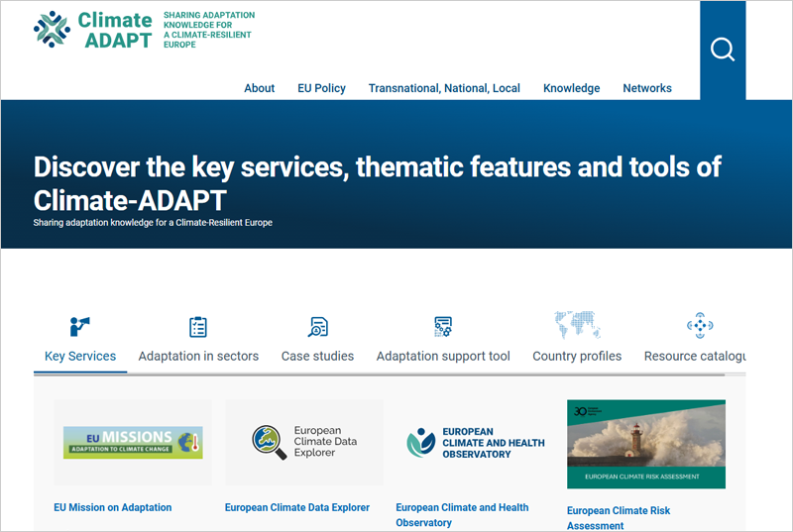Click the Resource catalogue arrows icon

700,325
